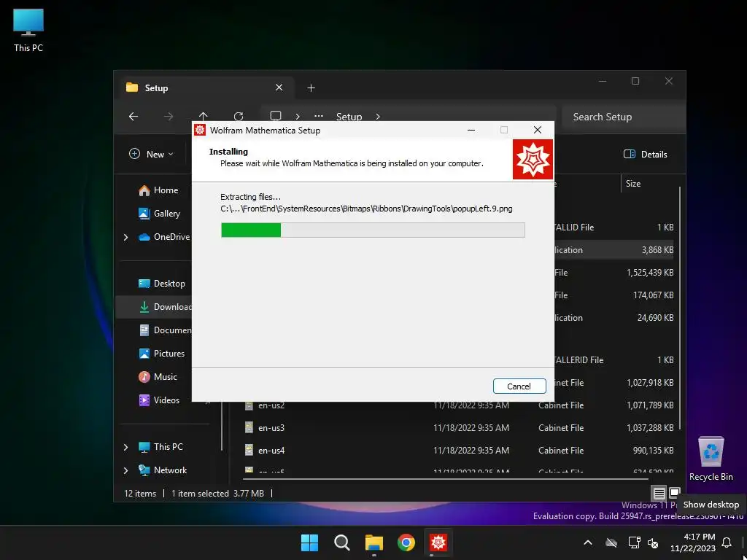Expand chevron after Setup breadcrumb
The width and height of the screenshot is (747, 560).
[x=378, y=117]
